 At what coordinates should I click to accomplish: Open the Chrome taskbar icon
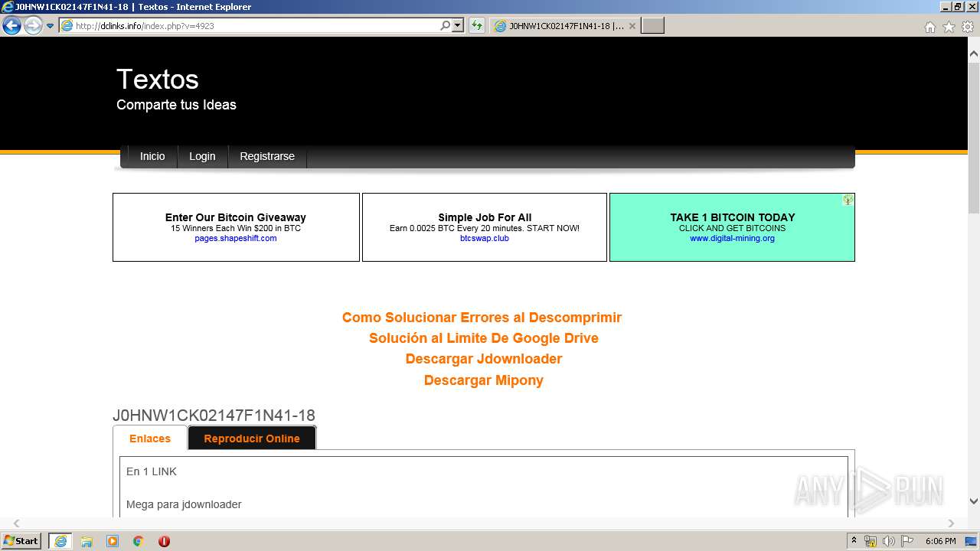[x=139, y=541]
